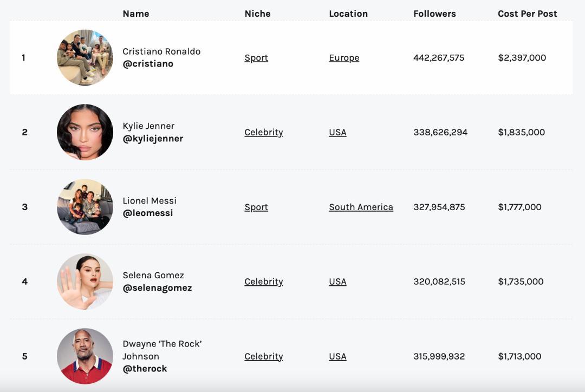Image resolution: width=585 pixels, height=392 pixels.
Task: Click the Followers column header
Action: pos(434,14)
